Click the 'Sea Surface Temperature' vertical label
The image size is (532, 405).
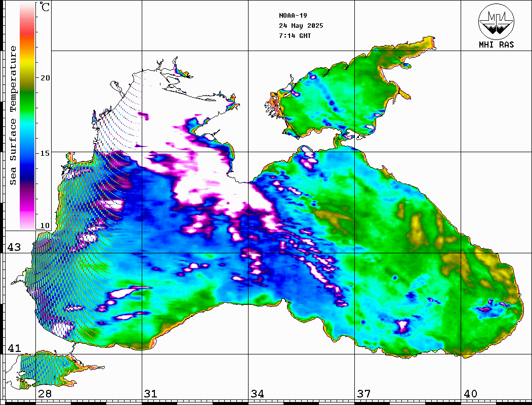(13, 115)
